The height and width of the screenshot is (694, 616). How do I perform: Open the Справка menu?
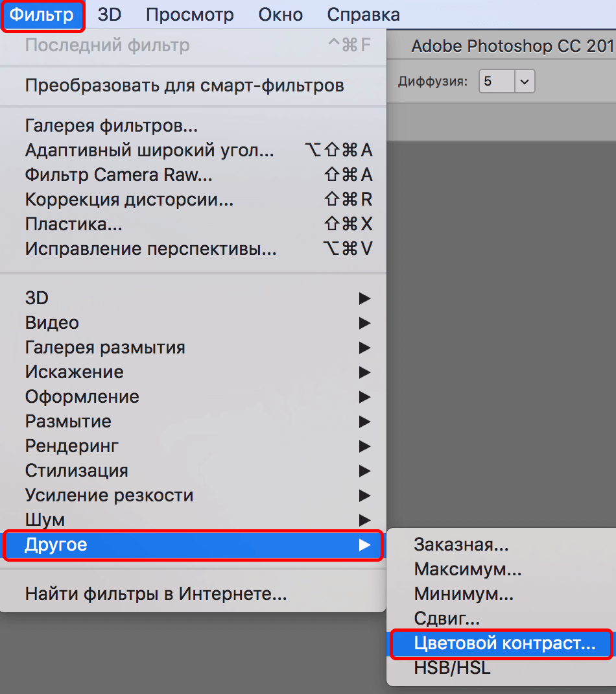click(x=363, y=15)
